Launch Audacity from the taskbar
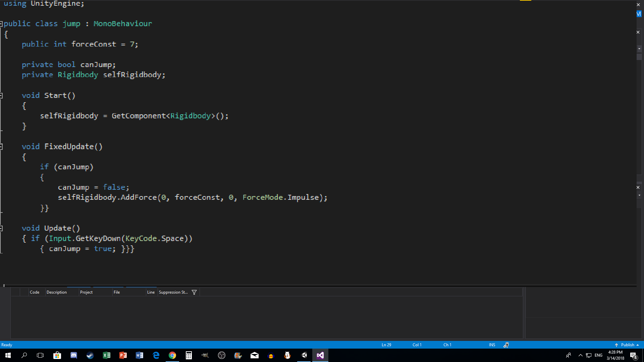 coord(271,355)
